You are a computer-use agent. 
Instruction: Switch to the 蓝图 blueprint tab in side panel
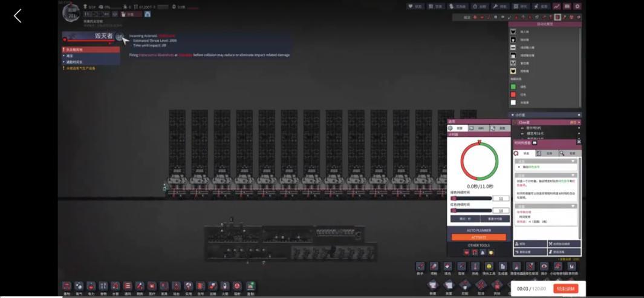500,128
